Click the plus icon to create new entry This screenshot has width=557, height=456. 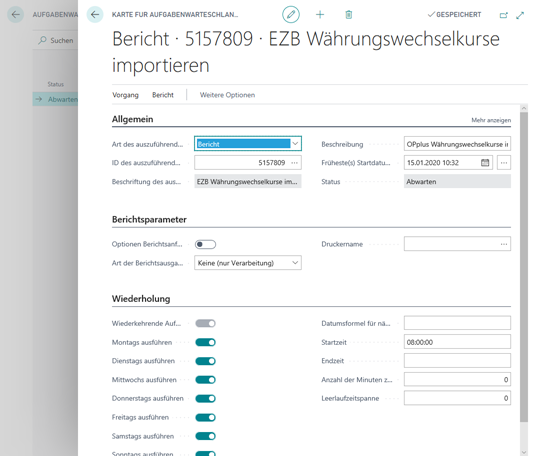coord(320,15)
